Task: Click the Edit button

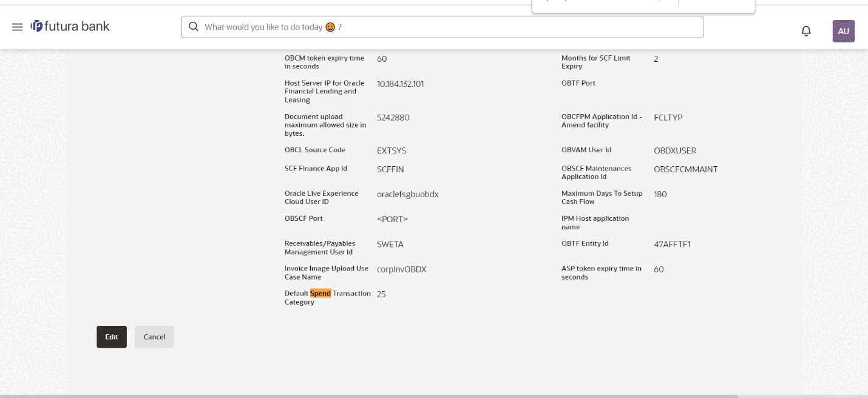Action: point(112,337)
